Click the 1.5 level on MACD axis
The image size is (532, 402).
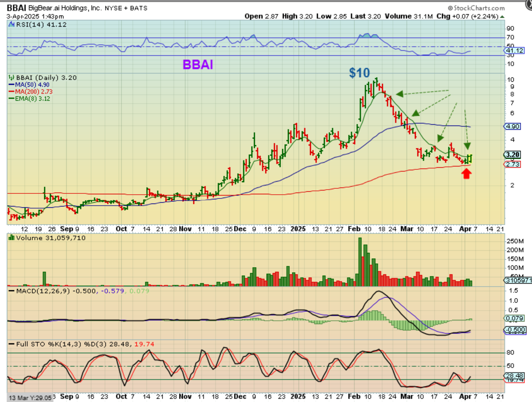coord(513,291)
